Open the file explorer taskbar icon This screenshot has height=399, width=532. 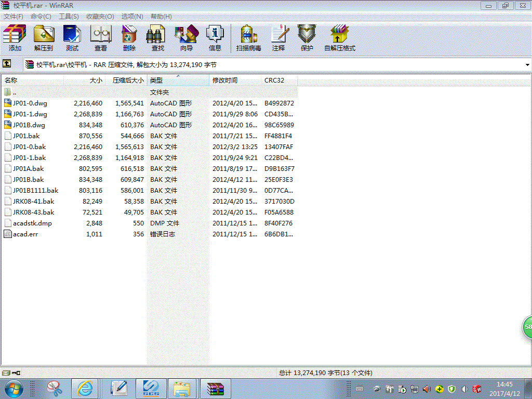click(x=181, y=389)
